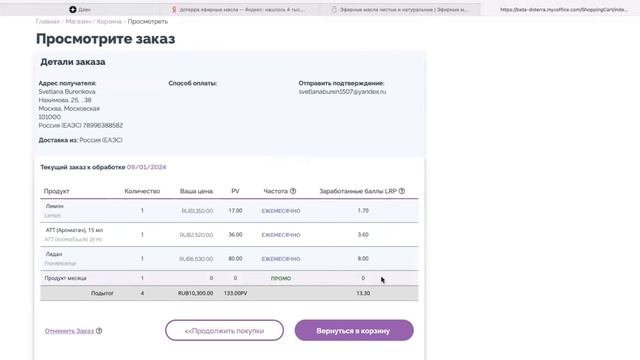Click the Способ оплаты label

coord(193,83)
